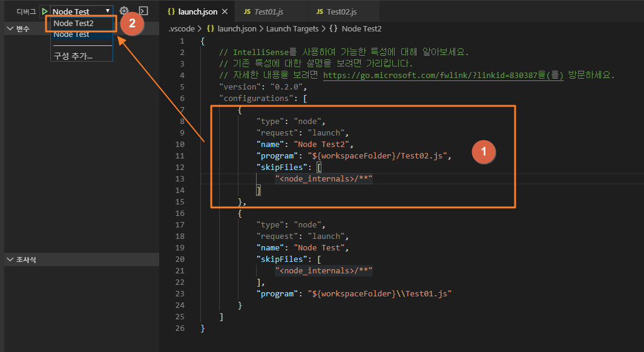Image resolution: width=644 pixels, height=352 pixels.
Task: Click the Test02.js program path line
Action: coord(353,156)
